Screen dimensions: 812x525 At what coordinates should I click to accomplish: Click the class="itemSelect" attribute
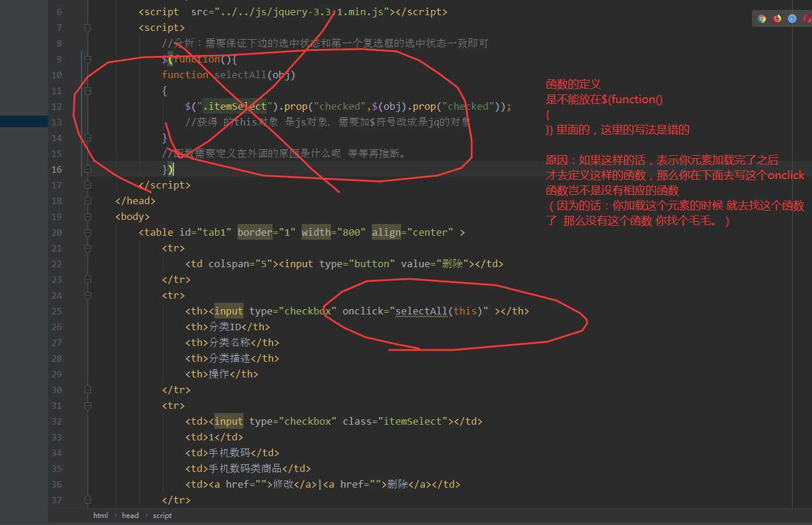click(x=395, y=421)
